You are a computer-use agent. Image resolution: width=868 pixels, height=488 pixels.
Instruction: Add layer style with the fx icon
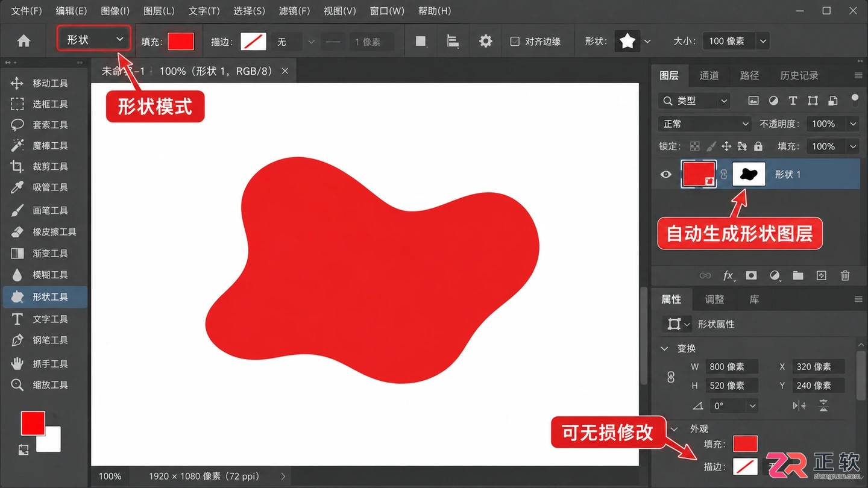[728, 275]
